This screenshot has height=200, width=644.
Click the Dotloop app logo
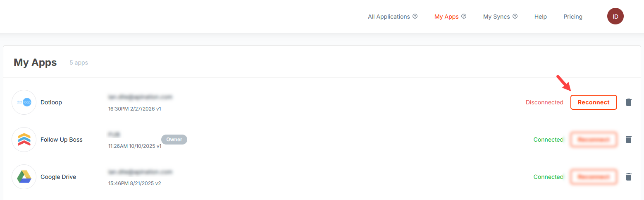(24, 102)
